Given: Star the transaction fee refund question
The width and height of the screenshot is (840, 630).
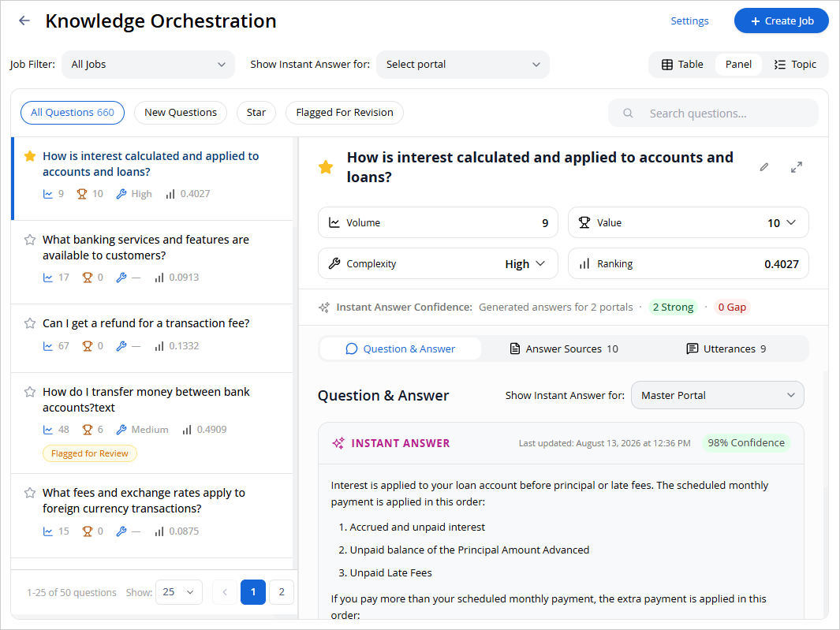Looking at the screenshot, I should (30, 323).
